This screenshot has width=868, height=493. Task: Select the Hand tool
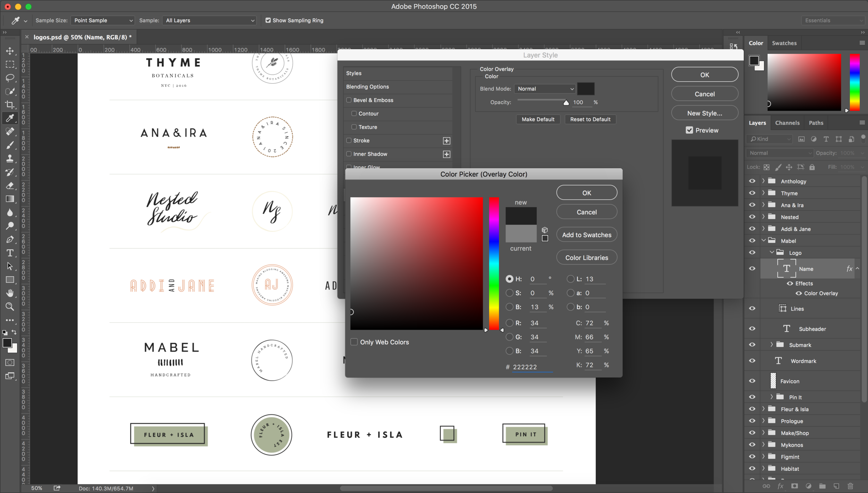[10, 293]
